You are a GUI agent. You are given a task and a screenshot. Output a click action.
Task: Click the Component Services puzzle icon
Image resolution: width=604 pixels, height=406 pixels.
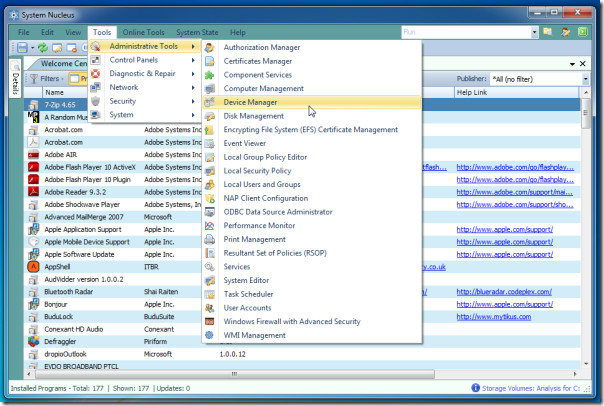[210, 75]
